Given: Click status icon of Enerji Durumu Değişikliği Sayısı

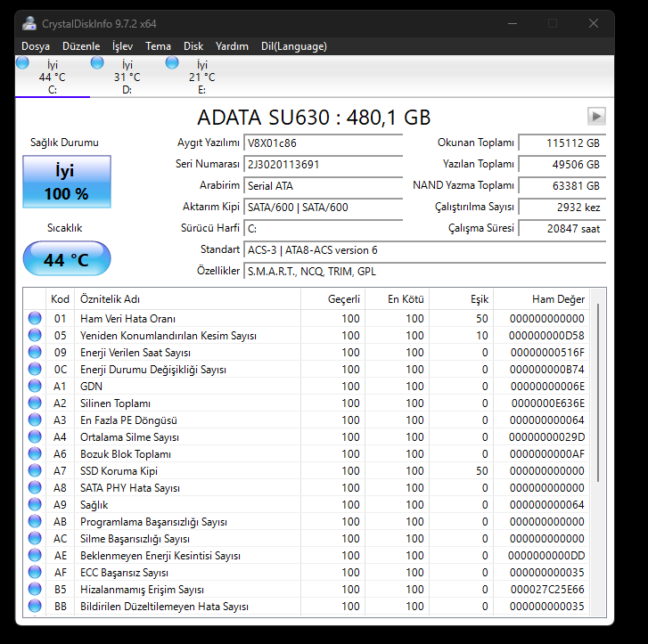Looking at the screenshot, I should pyautogui.click(x=35, y=369).
